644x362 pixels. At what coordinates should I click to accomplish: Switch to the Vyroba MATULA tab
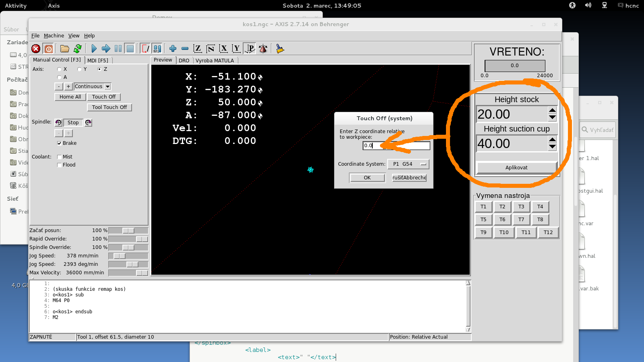pyautogui.click(x=215, y=61)
